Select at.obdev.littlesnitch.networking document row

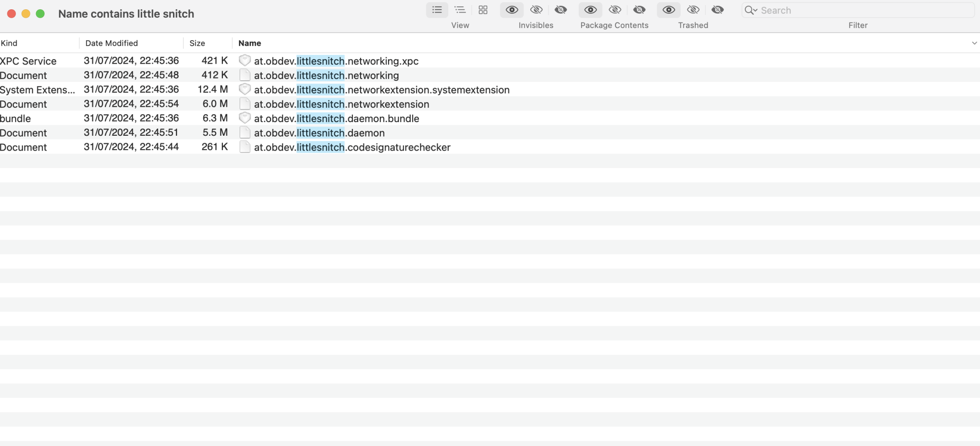(490, 75)
